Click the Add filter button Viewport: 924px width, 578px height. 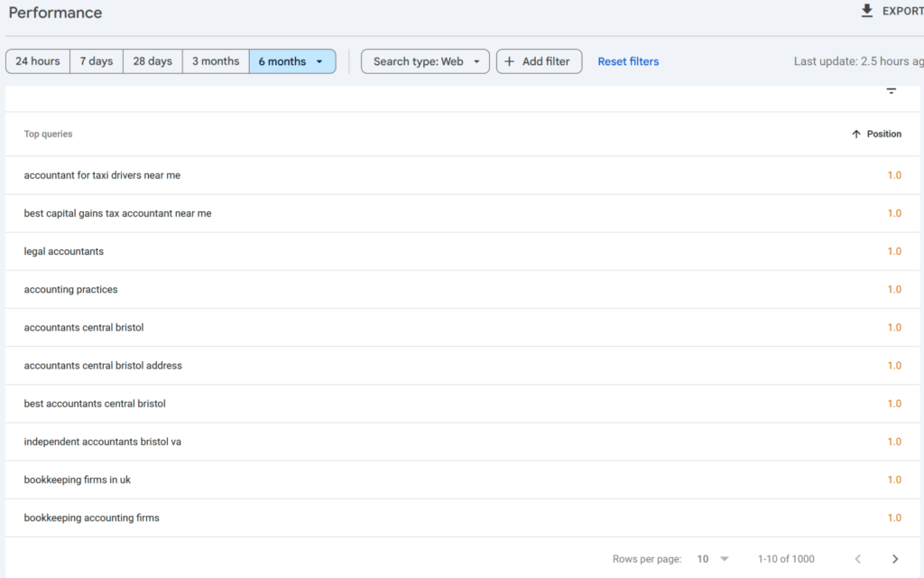coord(539,61)
